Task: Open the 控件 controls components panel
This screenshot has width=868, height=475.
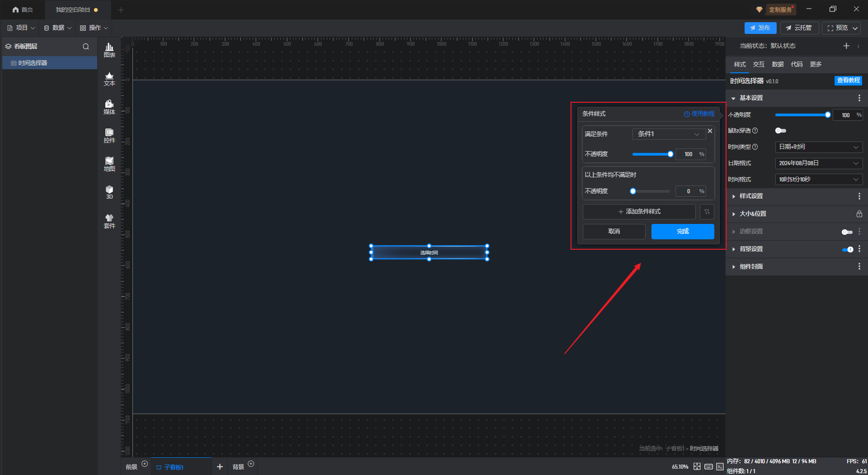Action: [109, 136]
